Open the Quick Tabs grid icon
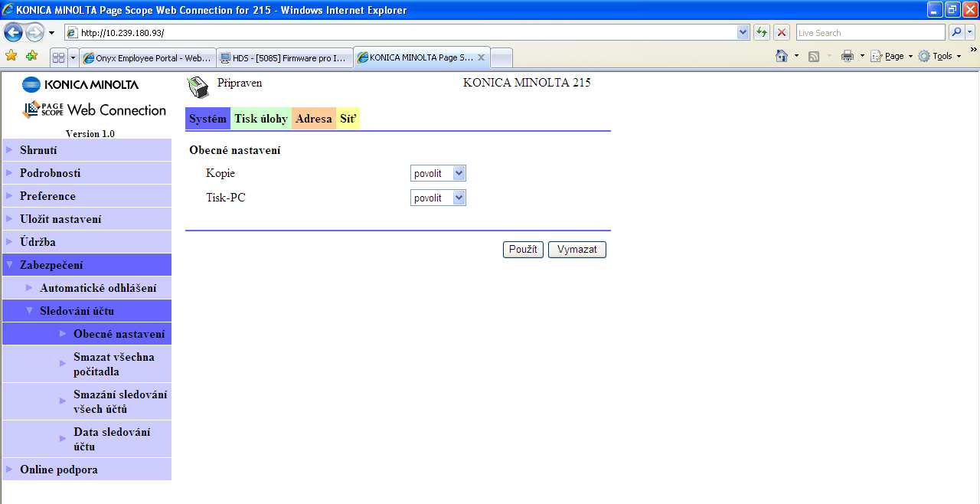The image size is (980, 504). [x=58, y=57]
